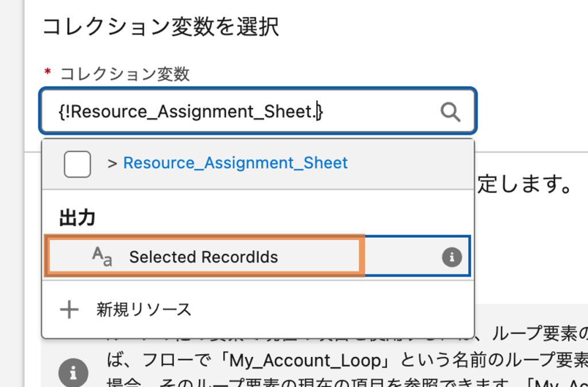Click the コレクション変数を選択 heading
Screen dimensions: 588x387
pyautogui.click(x=161, y=26)
